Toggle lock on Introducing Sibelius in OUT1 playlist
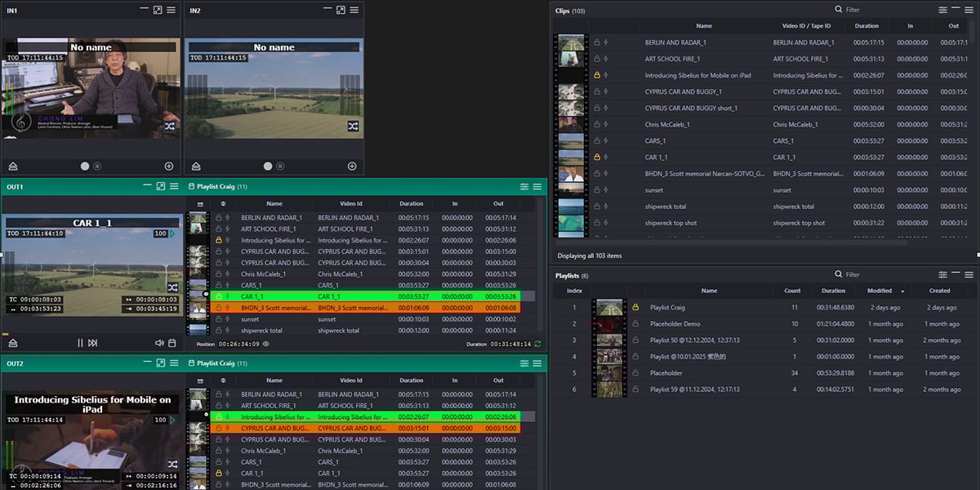980x490 pixels. click(219, 240)
